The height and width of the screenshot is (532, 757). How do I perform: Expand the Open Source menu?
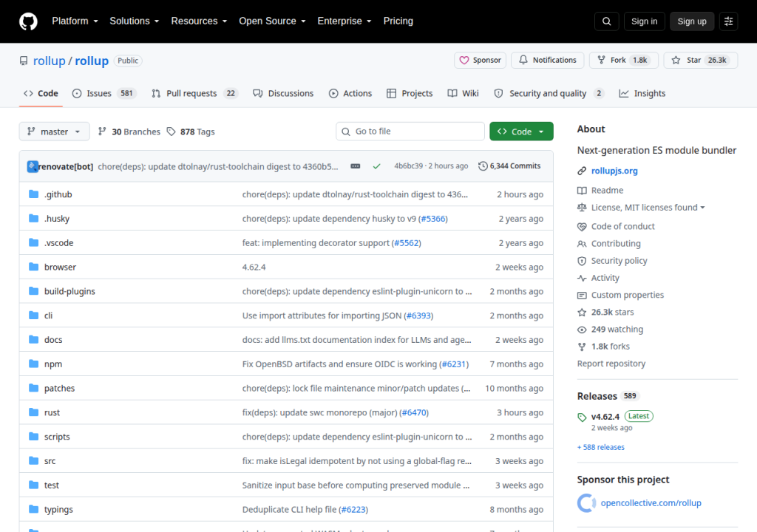click(x=272, y=21)
